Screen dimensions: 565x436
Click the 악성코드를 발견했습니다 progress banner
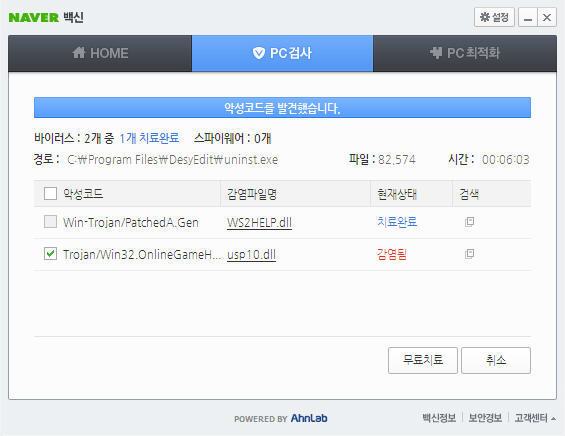[x=282, y=107]
